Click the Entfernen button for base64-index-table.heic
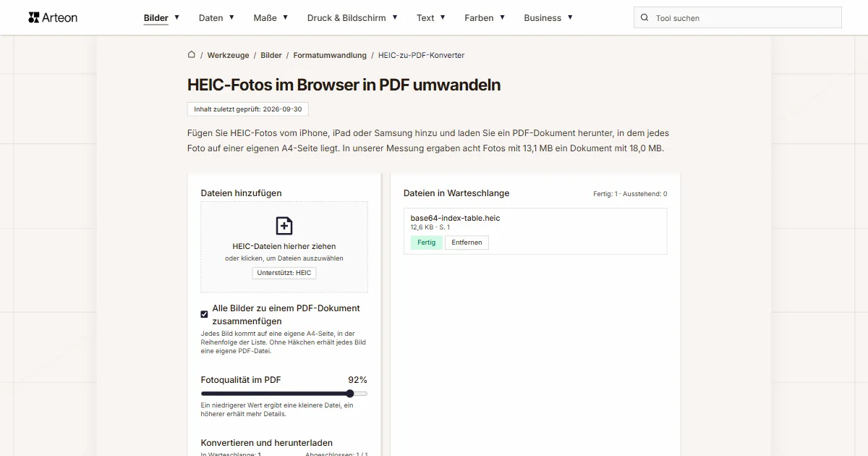The height and width of the screenshot is (456, 868). (467, 242)
